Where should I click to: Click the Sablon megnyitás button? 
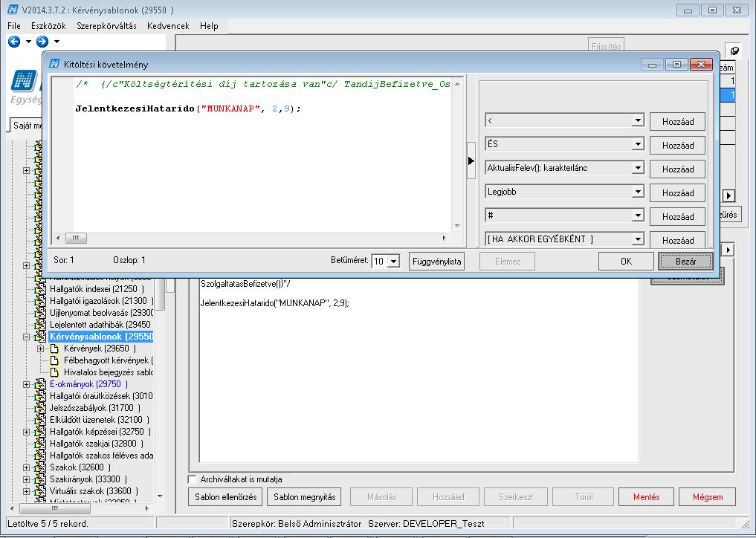click(304, 497)
